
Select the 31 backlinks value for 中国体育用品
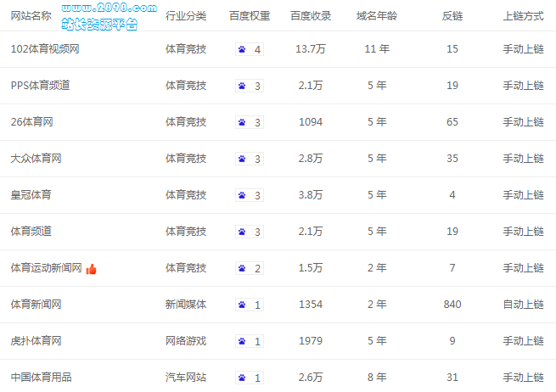click(452, 378)
